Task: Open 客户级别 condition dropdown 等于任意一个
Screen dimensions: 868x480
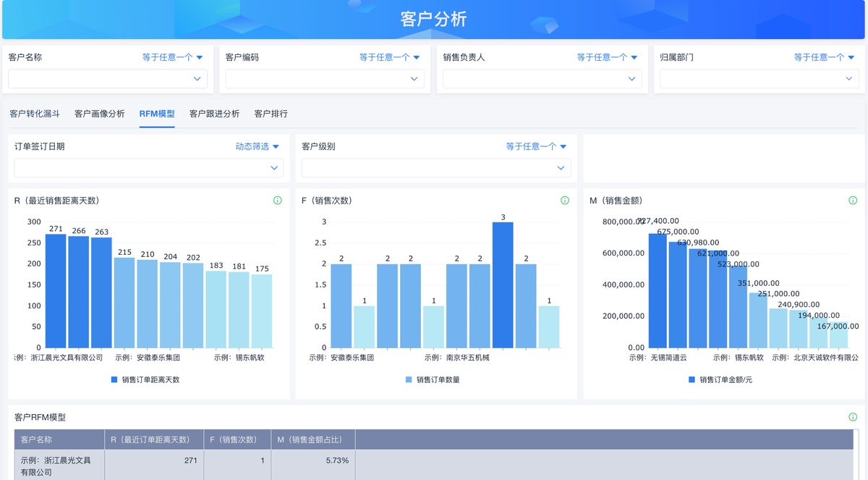Action: pyautogui.click(x=537, y=146)
